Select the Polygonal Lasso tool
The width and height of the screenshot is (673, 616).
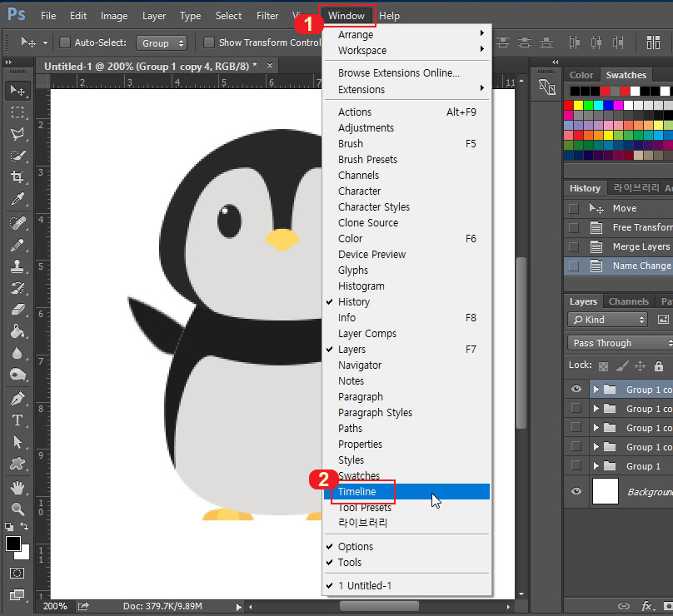[17, 134]
